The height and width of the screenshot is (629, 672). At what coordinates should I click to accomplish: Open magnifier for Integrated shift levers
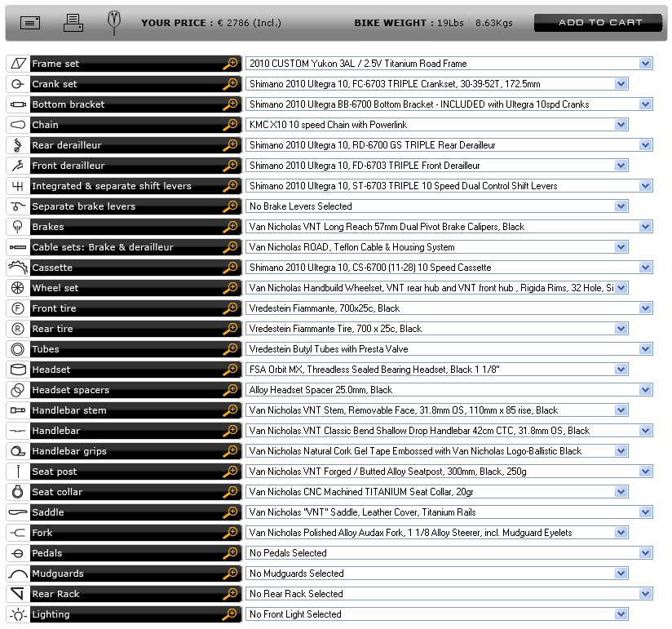point(231,186)
